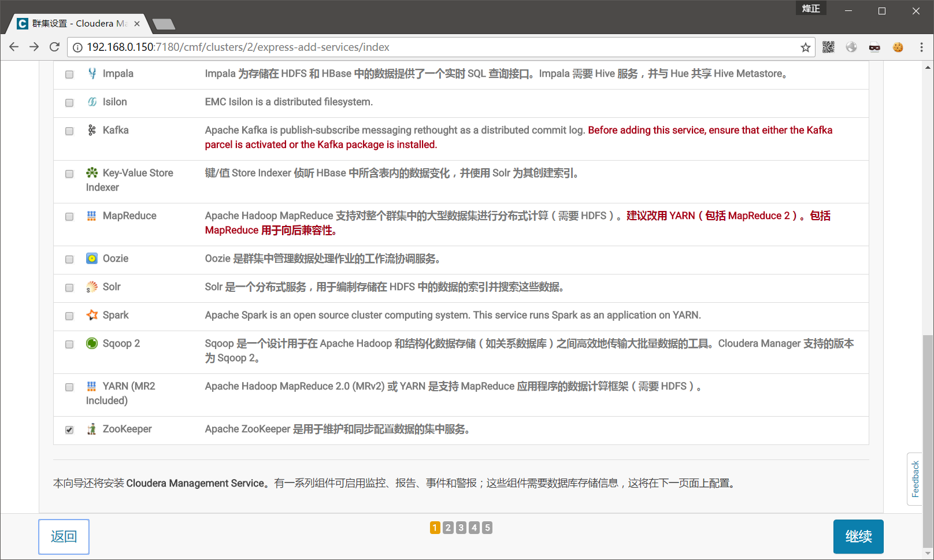Click the ZooKeeper service icon

(x=92, y=429)
